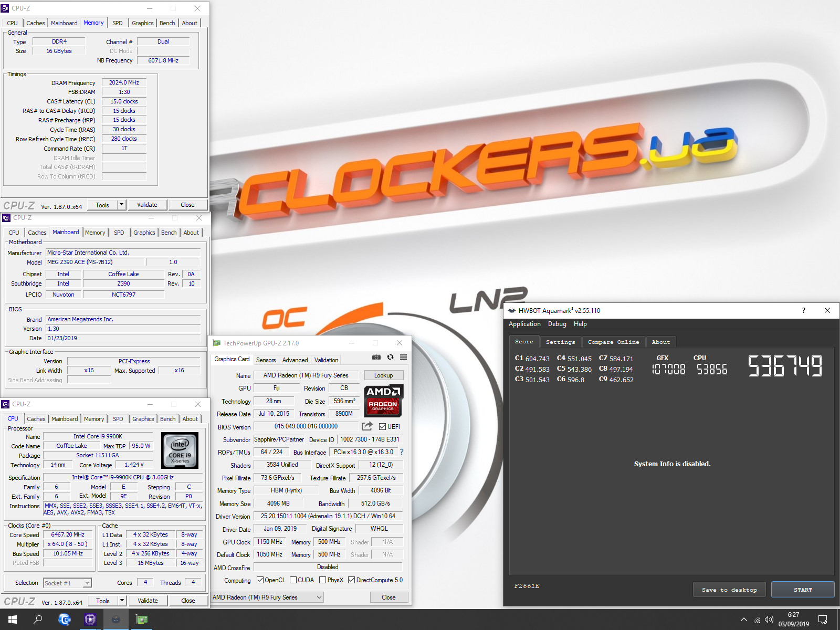Viewport: 840px width, 630px height.
Task: Open the GPU-Z hamburger menu
Action: (x=403, y=357)
